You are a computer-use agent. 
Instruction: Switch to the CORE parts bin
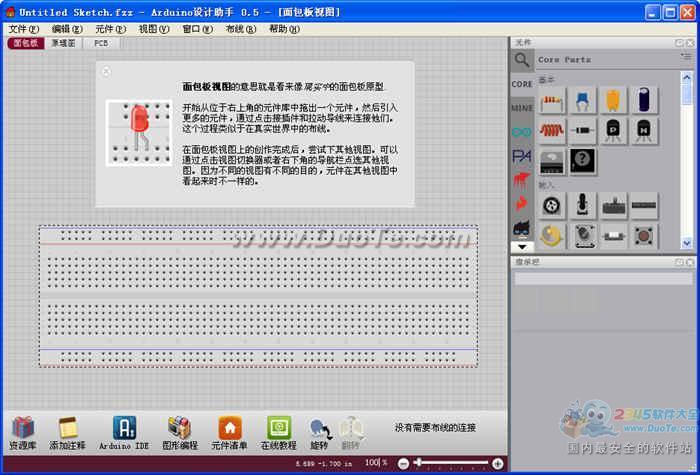[522, 84]
